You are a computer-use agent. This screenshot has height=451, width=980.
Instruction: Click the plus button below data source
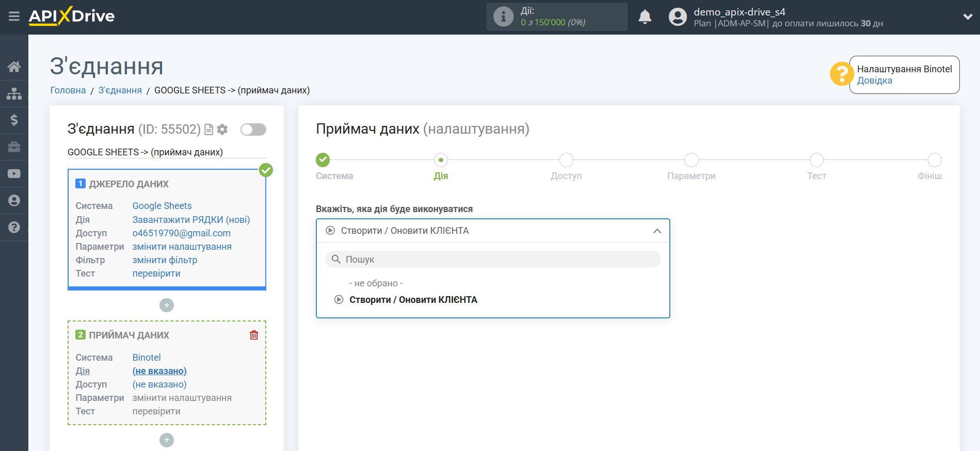pos(167,305)
